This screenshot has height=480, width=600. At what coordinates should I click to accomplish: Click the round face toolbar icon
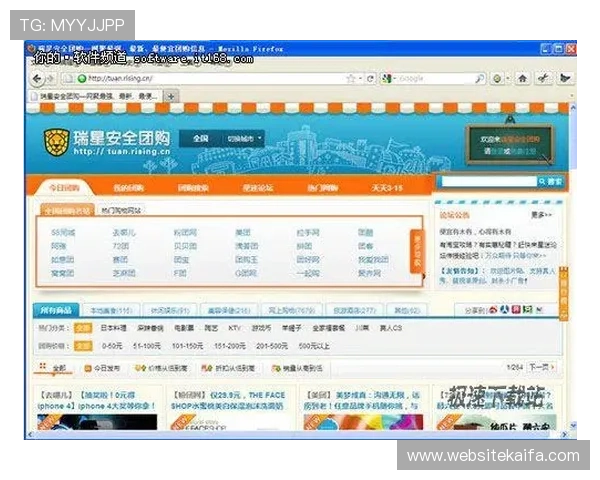click(497, 79)
